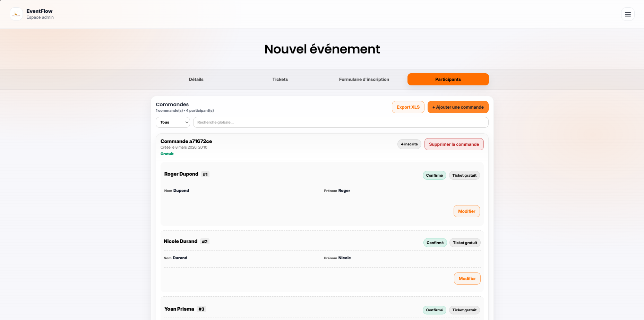Click the '#2' badge next to Nicole Durand
This screenshot has width=644, height=320.
204,241
